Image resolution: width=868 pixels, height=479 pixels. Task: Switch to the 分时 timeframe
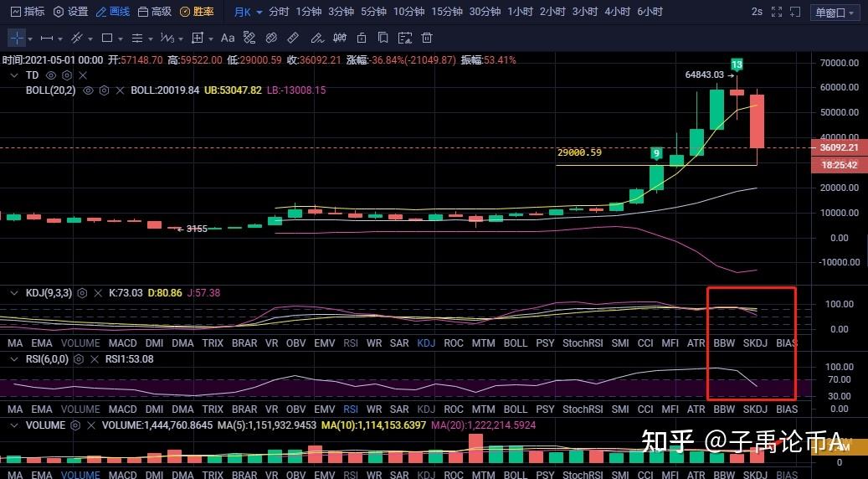coord(279,12)
